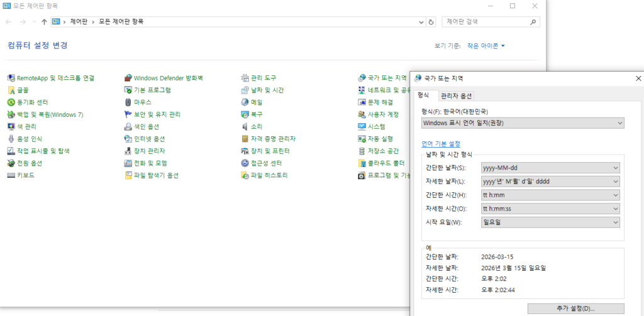Click the 글꼴 fonts icon
The height and width of the screenshot is (316, 644).
[x=11, y=90]
